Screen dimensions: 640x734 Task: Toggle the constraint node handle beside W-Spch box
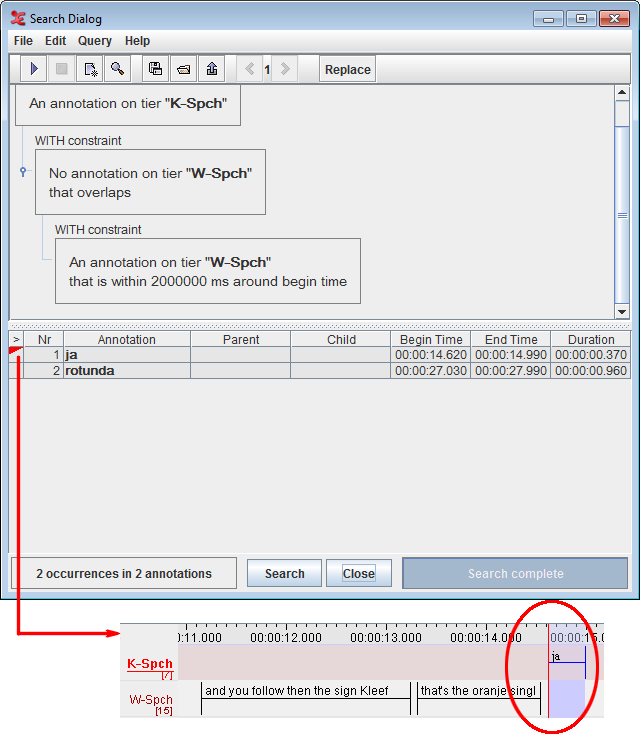pyautogui.click(x=23, y=171)
